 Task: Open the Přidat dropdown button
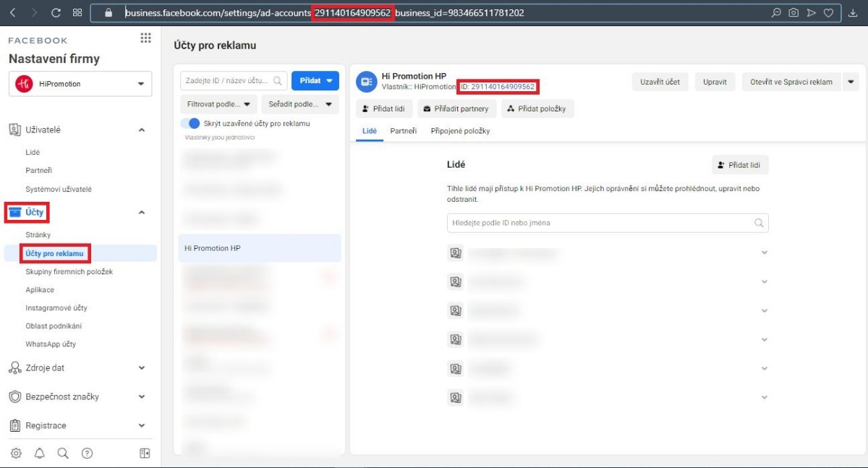click(315, 81)
